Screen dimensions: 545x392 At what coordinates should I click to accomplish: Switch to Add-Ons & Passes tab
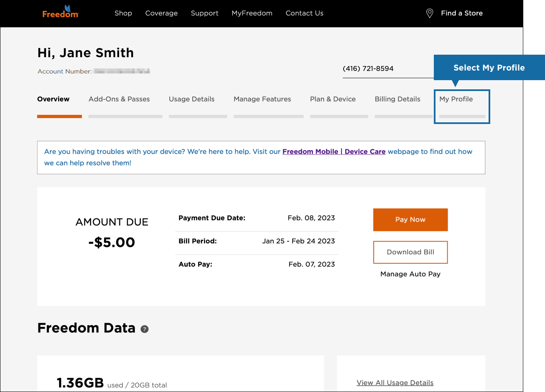point(119,99)
